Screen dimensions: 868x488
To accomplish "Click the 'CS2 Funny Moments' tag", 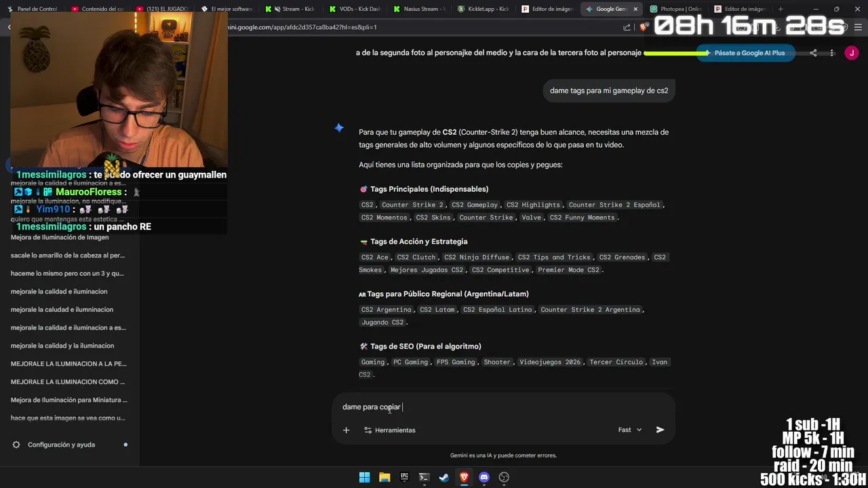I will pos(582,218).
